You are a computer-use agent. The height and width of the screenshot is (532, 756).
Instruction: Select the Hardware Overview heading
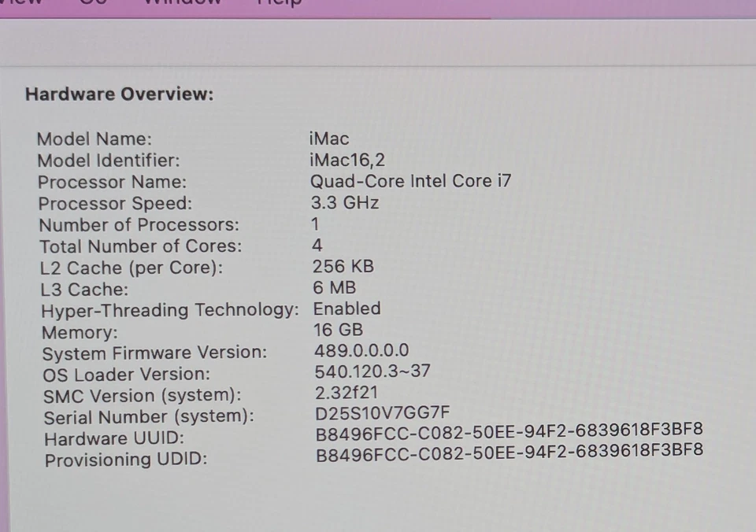click(x=118, y=94)
